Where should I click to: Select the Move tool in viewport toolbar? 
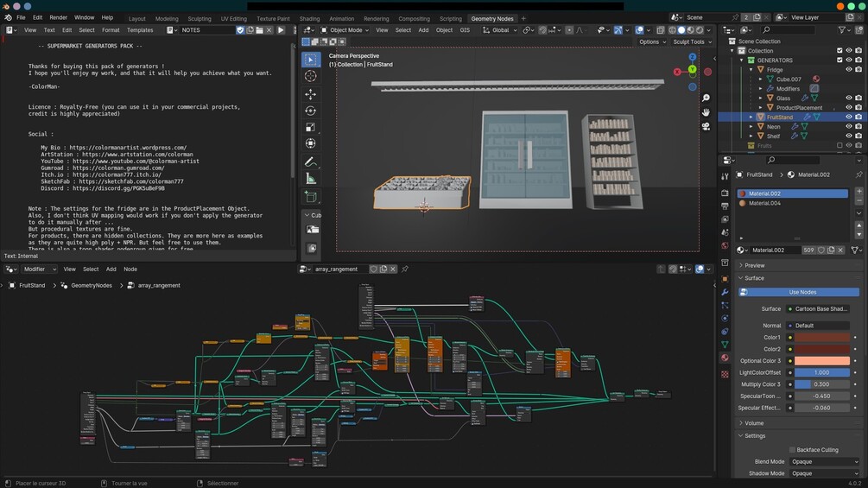(x=311, y=94)
